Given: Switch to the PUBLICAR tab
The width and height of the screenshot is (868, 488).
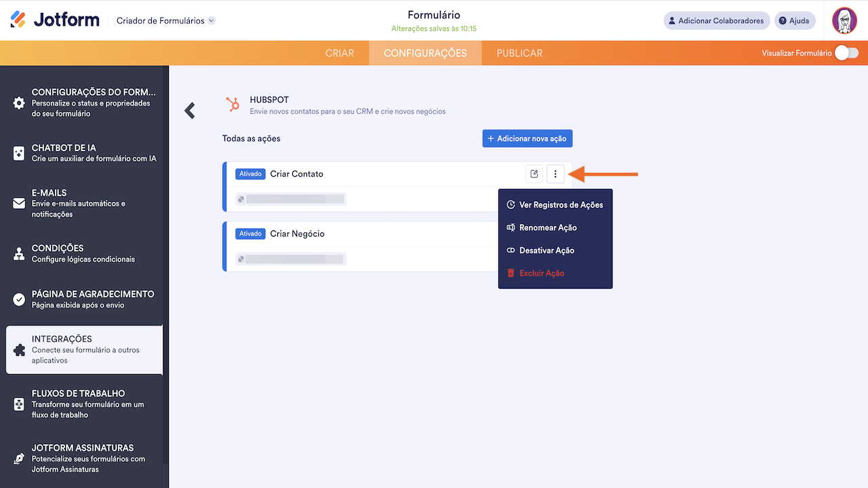Looking at the screenshot, I should [519, 53].
